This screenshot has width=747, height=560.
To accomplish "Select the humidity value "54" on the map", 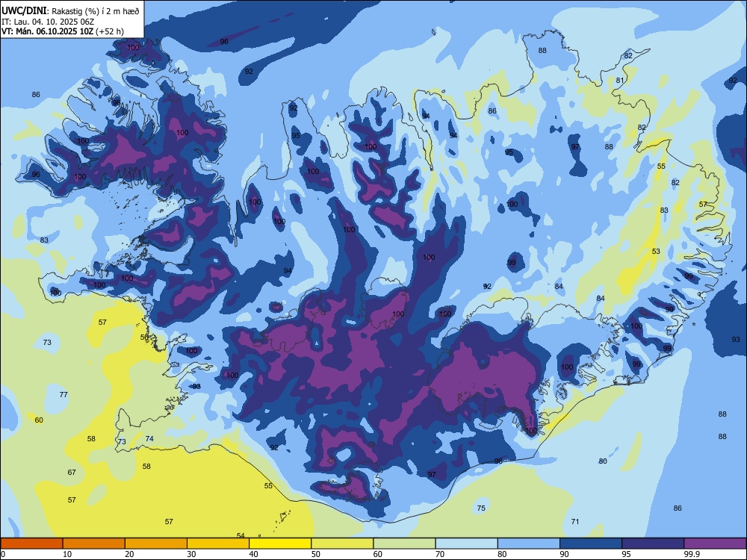I will 241,535.
